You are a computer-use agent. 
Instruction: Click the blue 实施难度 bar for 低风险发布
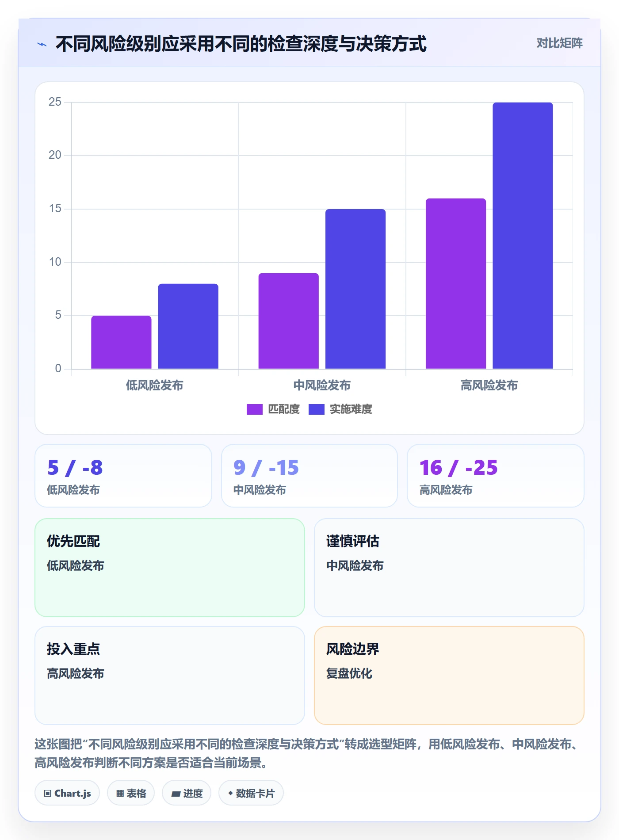188,326
